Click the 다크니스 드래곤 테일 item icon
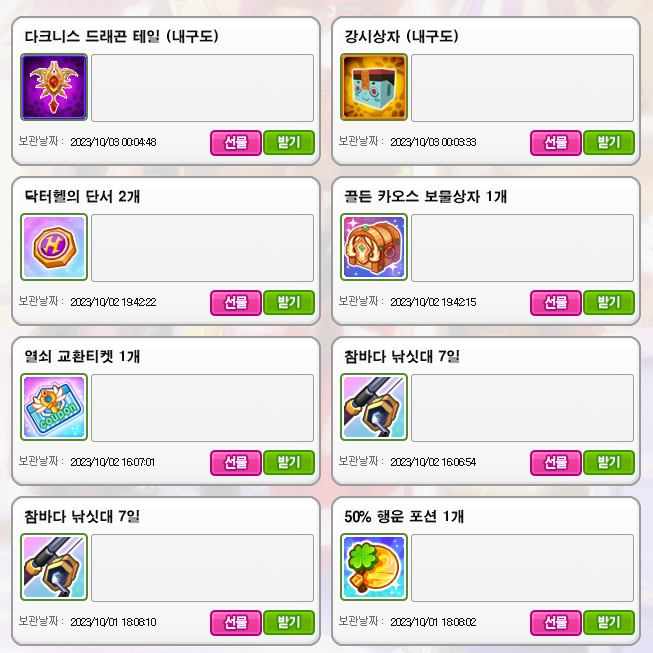 [x=54, y=87]
